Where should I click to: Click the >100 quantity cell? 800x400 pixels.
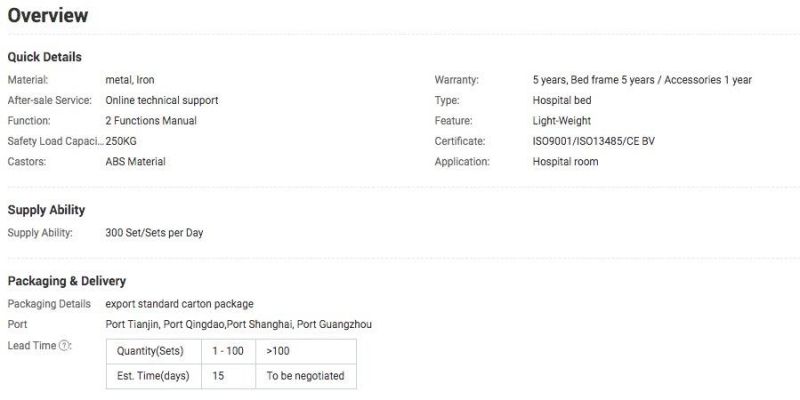click(x=306, y=351)
